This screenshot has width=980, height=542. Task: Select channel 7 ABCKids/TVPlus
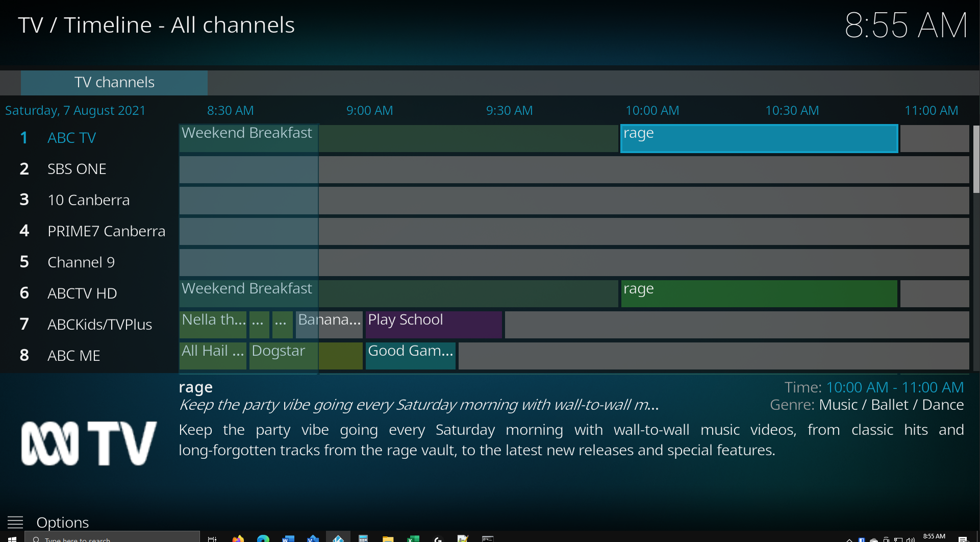point(89,325)
